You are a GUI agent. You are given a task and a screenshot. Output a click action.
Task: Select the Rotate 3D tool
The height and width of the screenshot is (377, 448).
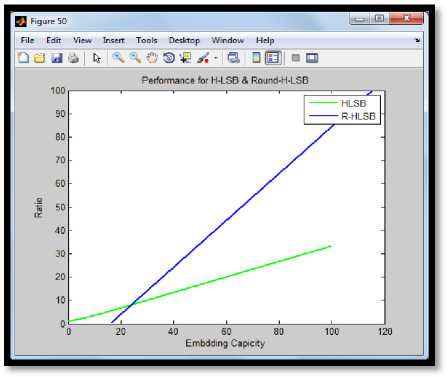pyautogui.click(x=169, y=58)
